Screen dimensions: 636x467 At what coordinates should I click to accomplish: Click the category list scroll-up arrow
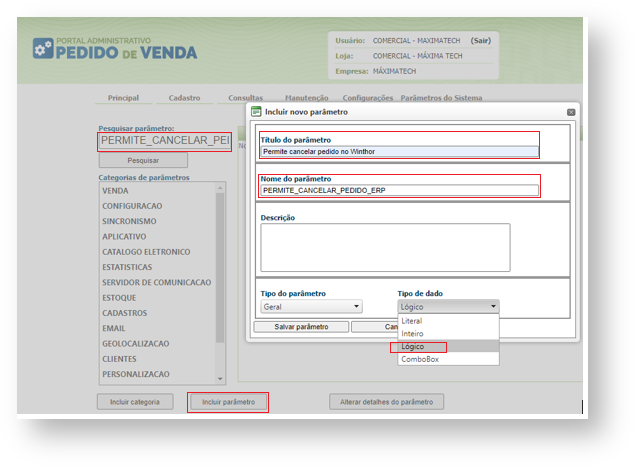[x=220, y=188]
